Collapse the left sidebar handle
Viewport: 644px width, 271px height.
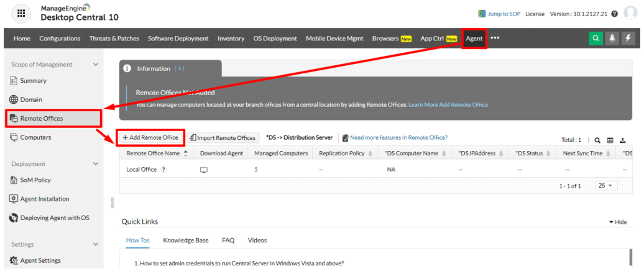coord(112,203)
